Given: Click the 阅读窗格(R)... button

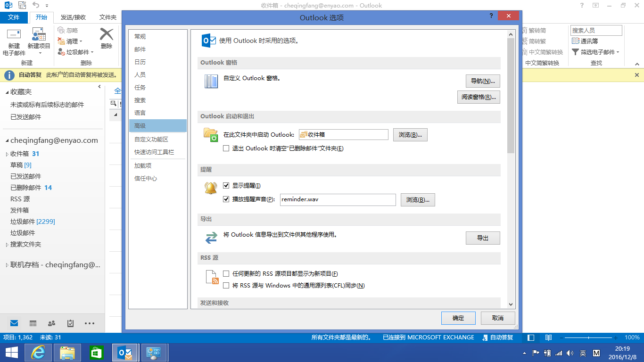Looking at the screenshot, I should pos(479,97).
